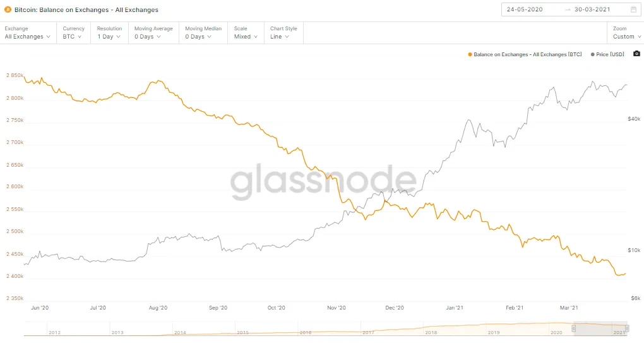Open the Exchange dropdown showing All Exchanges
The width and height of the screenshot is (644, 343).
coord(27,37)
